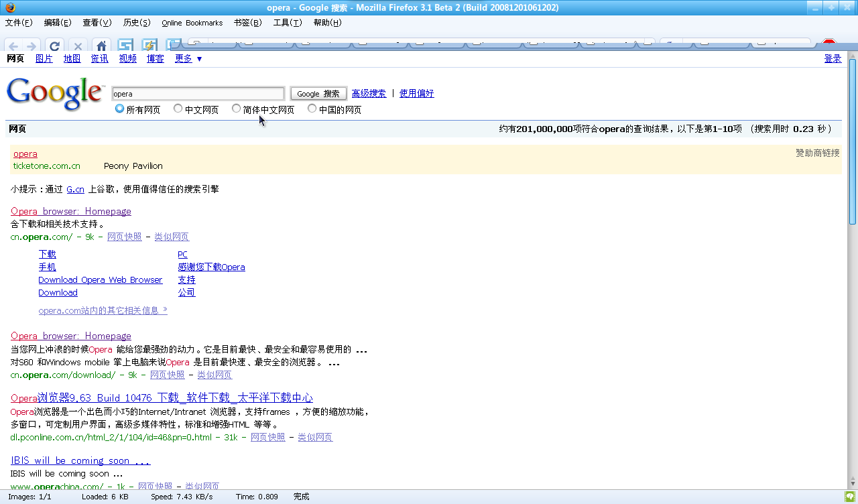The height and width of the screenshot is (504, 858).
Task: Go back with the Back arrow
Action: 13,46
